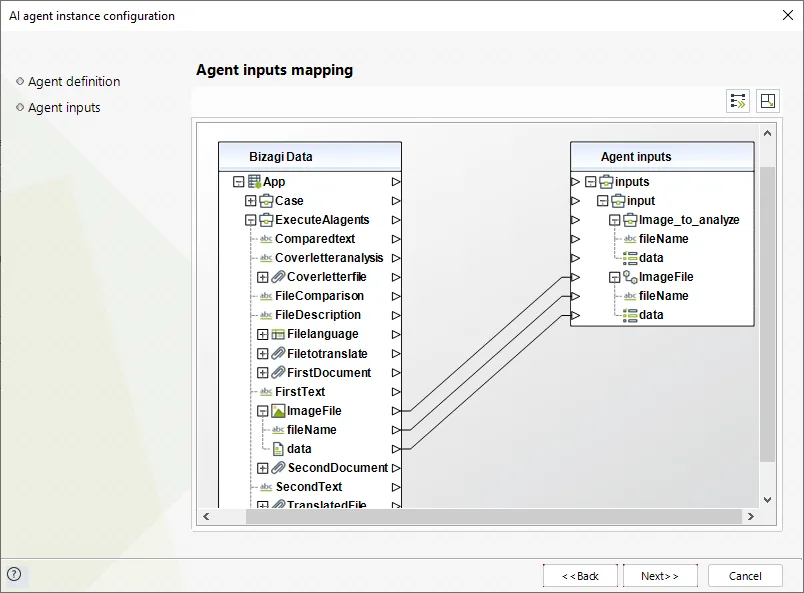Expand the Coverletterfile node
Screen dimensions: 804x593
(263, 277)
